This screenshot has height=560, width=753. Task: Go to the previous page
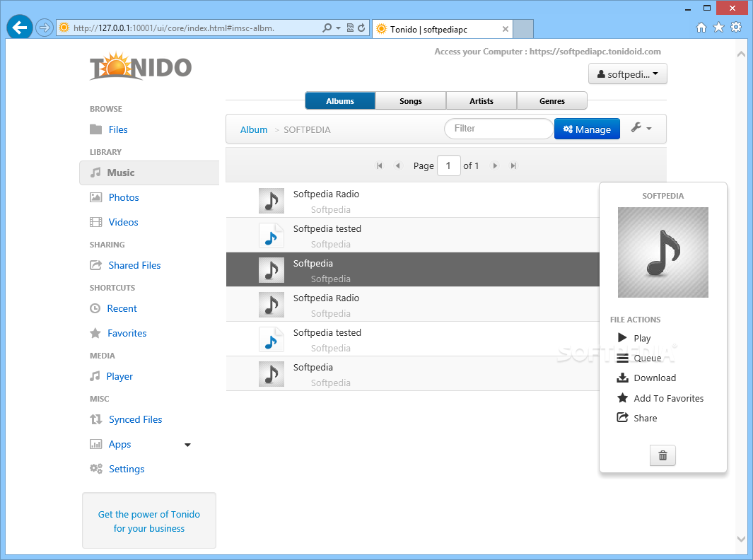397,165
